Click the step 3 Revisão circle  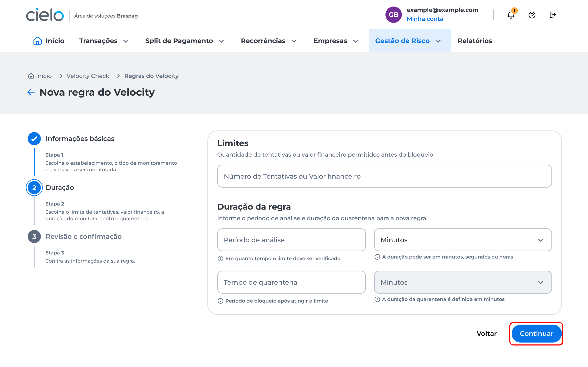[x=34, y=236]
